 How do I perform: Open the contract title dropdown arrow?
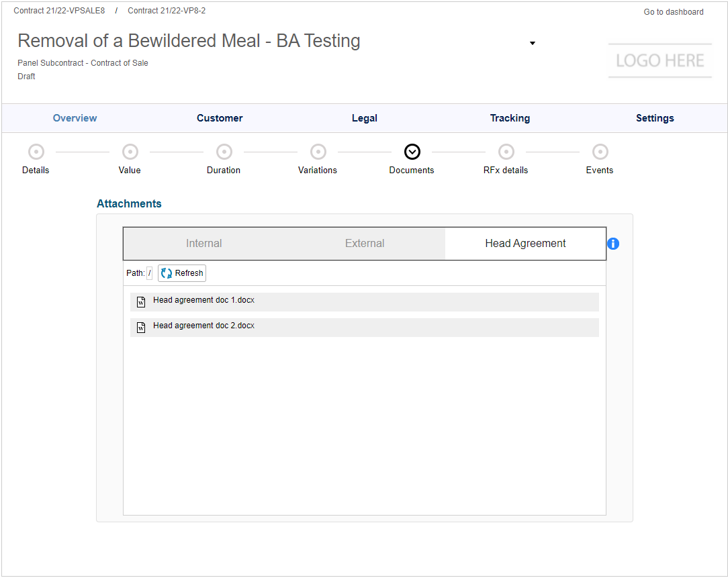click(533, 43)
